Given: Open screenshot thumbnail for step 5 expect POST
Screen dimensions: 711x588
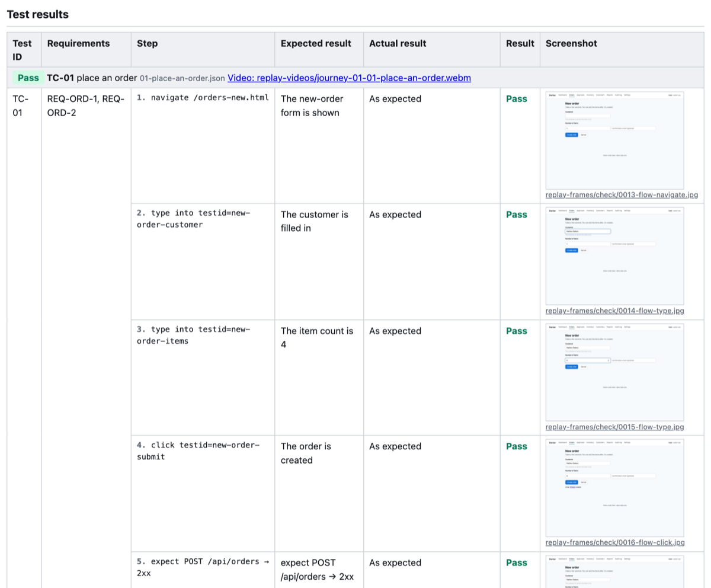Looking at the screenshot, I should [x=615, y=571].
